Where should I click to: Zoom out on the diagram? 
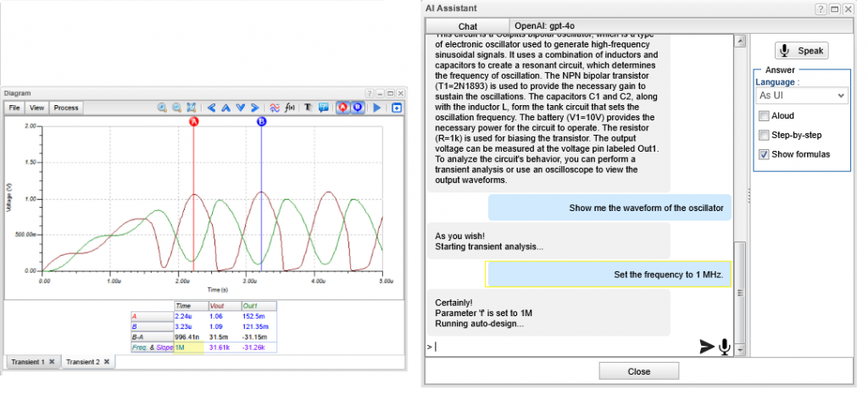[177, 108]
